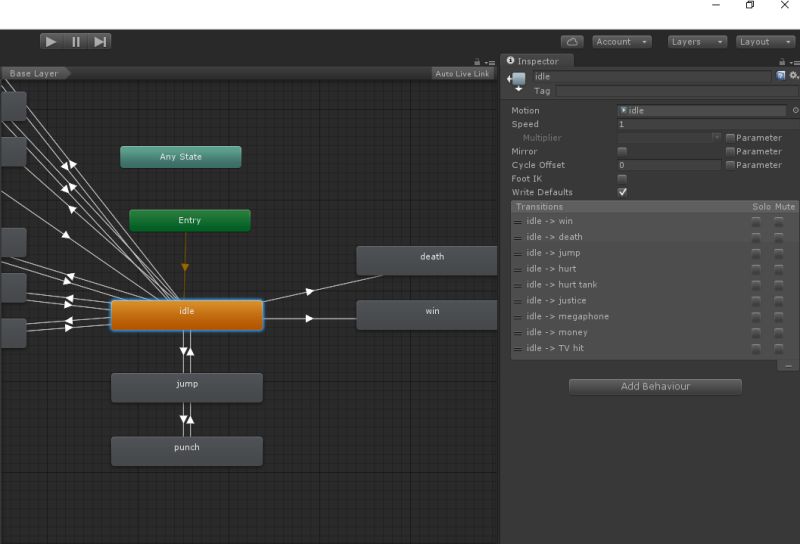Toggle the Foot IK checkbox

coord(622,179)
